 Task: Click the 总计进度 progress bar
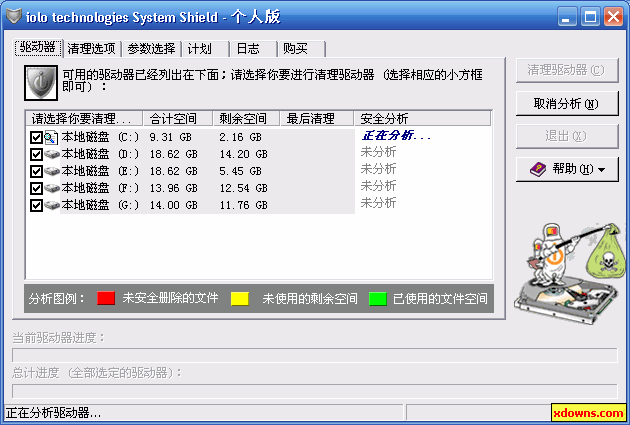pyautogui.click(x=315, y=391)
